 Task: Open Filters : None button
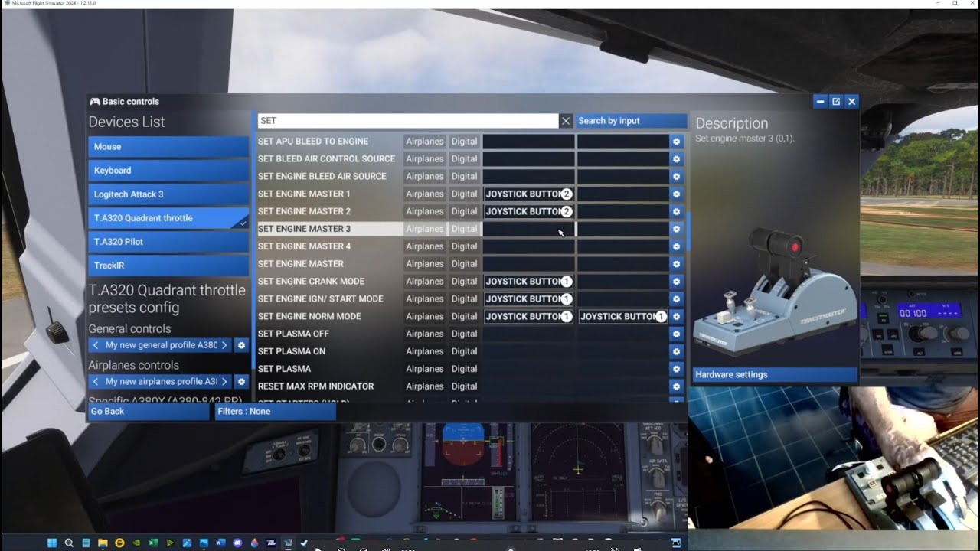click(x=275, y=412)
